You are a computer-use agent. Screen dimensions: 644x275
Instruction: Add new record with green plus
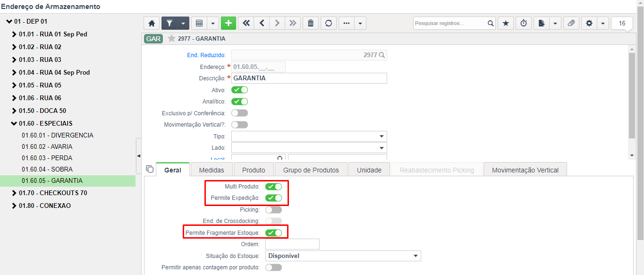[x=229, y=23]
